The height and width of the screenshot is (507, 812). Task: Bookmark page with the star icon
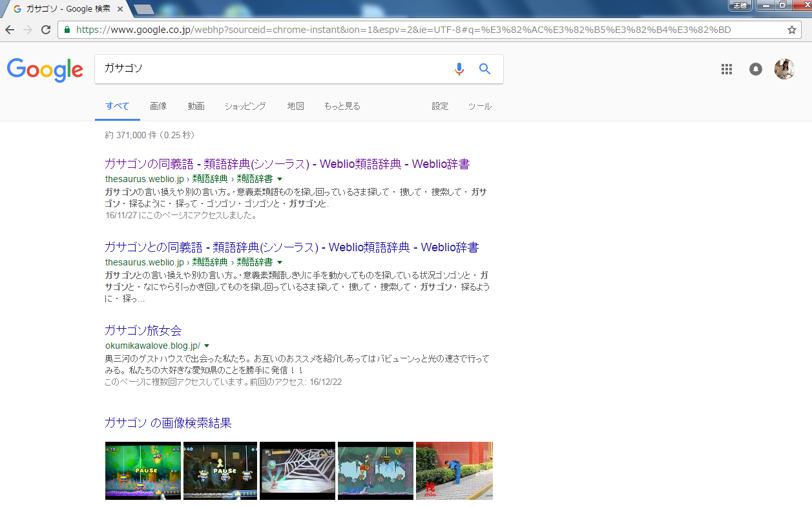point(792,30)
